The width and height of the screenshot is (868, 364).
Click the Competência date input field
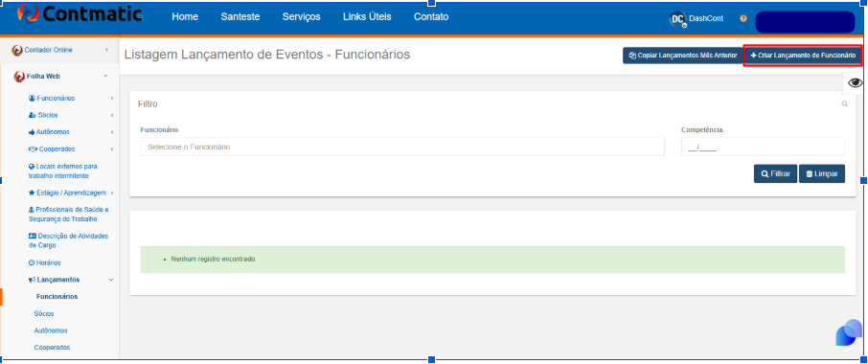click(x=763, y=148)
